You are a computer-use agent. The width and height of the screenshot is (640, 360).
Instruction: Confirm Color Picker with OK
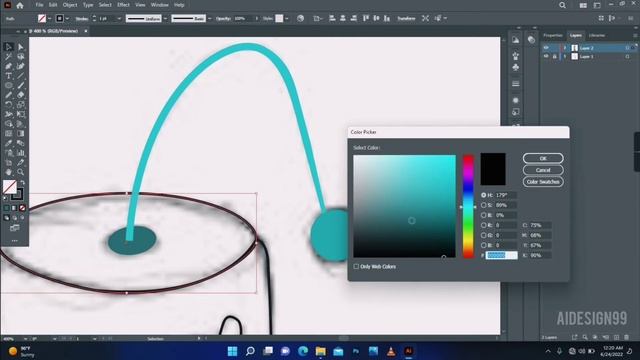tap(543, 158)
